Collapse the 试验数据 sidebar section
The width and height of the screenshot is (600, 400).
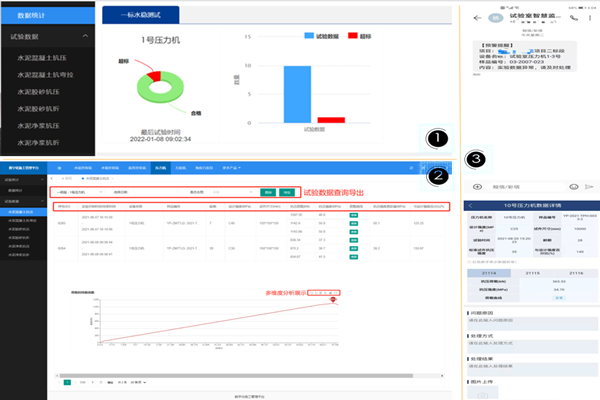tap(85, 36)
